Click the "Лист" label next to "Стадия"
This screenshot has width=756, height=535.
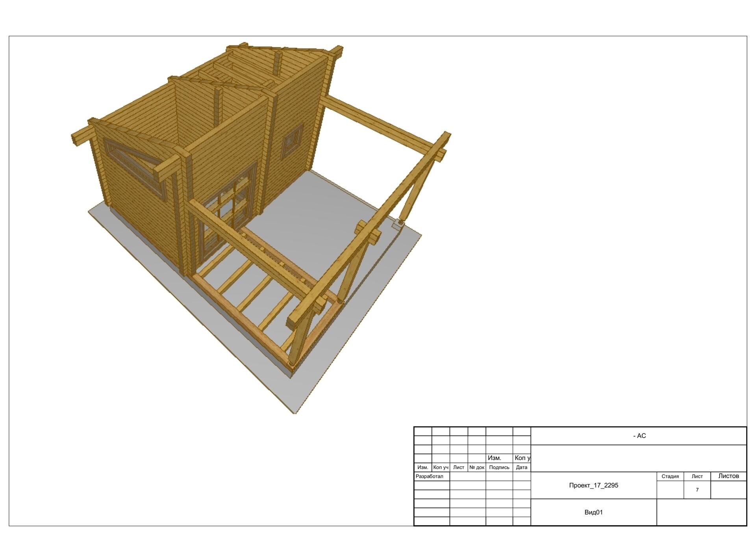point(697,476)
